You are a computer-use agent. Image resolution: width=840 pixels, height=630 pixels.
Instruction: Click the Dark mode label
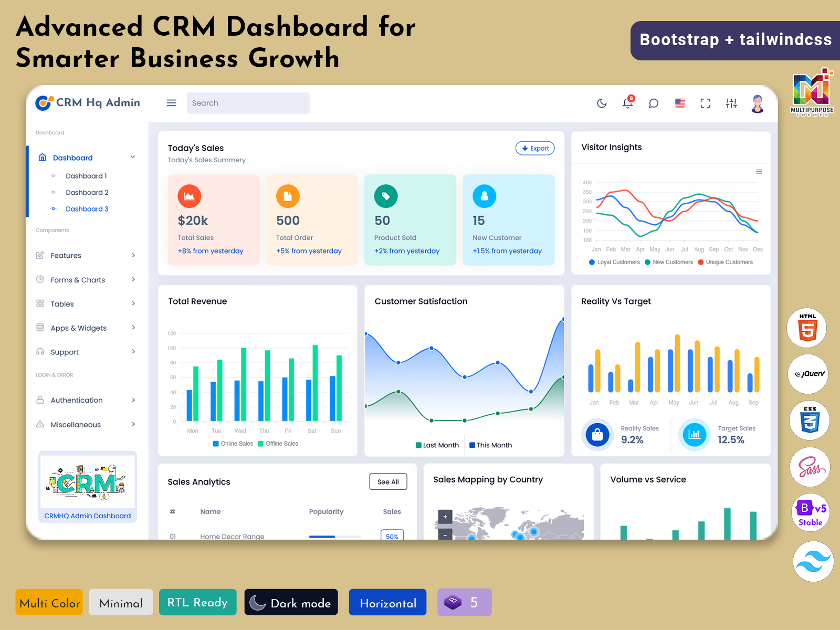tap(291, 602)
